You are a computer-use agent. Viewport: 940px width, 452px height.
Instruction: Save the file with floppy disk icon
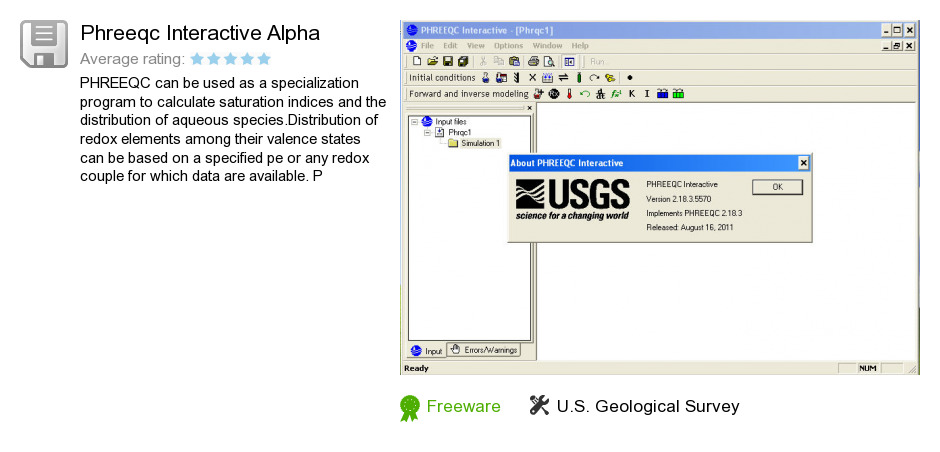click(x=447, y=61)
